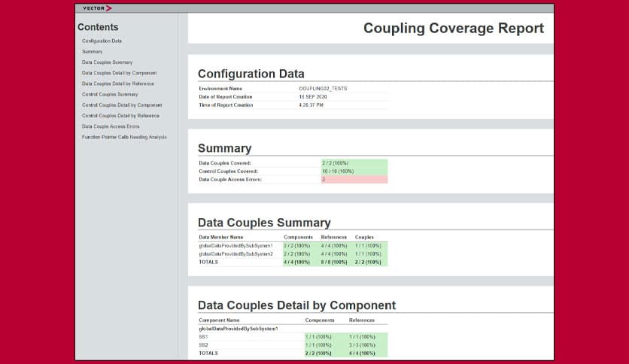Select the Data Couples Covered value cell
Screen dimensions: 629x364
pyautogui.click(x=354, y=162)
